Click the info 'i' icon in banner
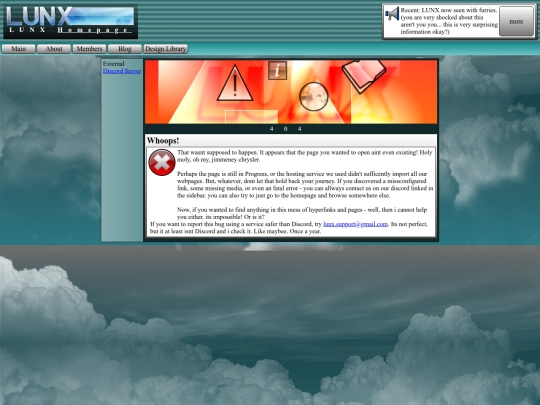Viewport: 540px width, 405px height. (x=277, y=71)
